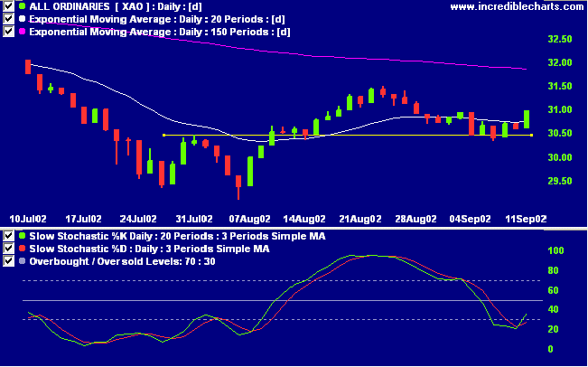Screen dimensions: 588x367
Task: Toggle the Slow Stochastic %K checkbox
Action: tap(9, 236)
